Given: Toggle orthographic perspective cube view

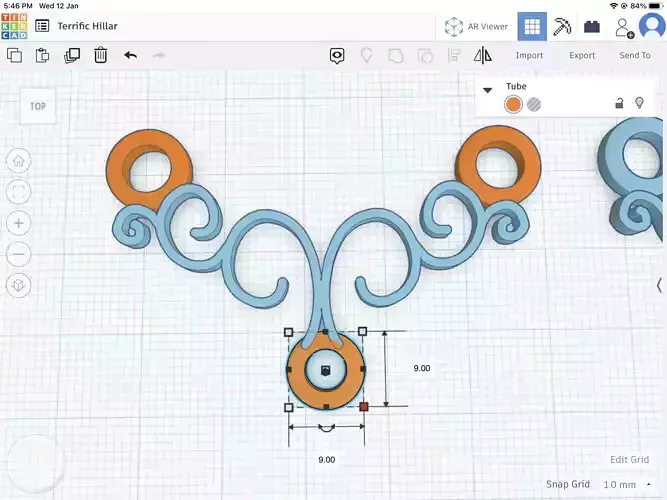Looking at the screenshot, I should (18, 285).
